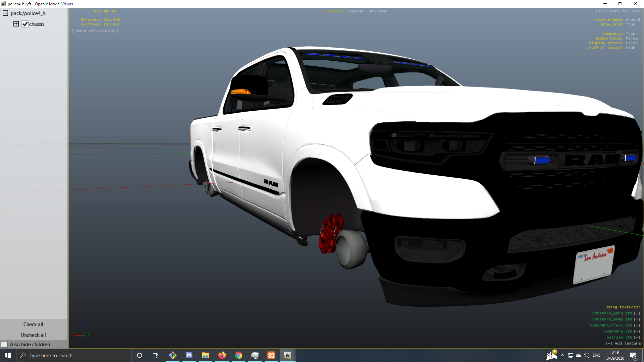Open XAMPP from the taskbar

[271, 355]
